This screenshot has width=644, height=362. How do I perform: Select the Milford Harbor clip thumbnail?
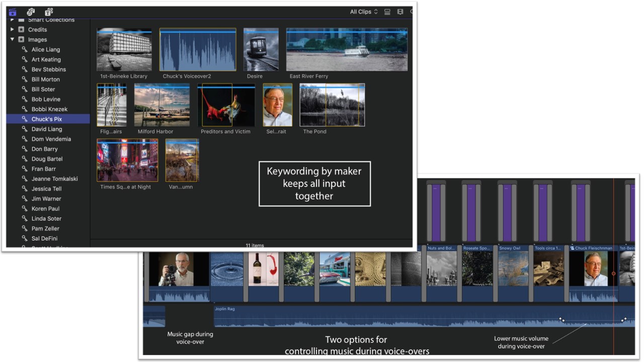pos(162,105)
